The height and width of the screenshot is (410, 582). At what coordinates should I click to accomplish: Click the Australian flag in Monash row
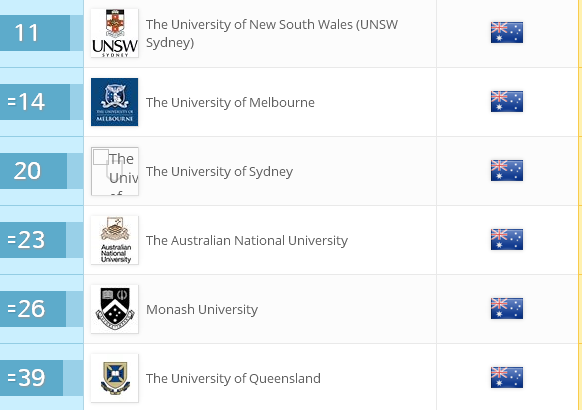click(507, 309)
